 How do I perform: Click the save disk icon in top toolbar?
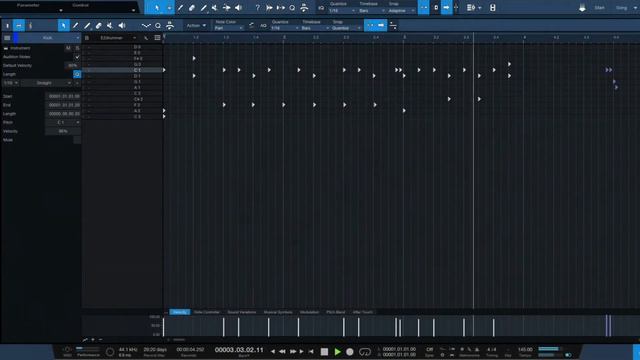click(x=493, y=7)
